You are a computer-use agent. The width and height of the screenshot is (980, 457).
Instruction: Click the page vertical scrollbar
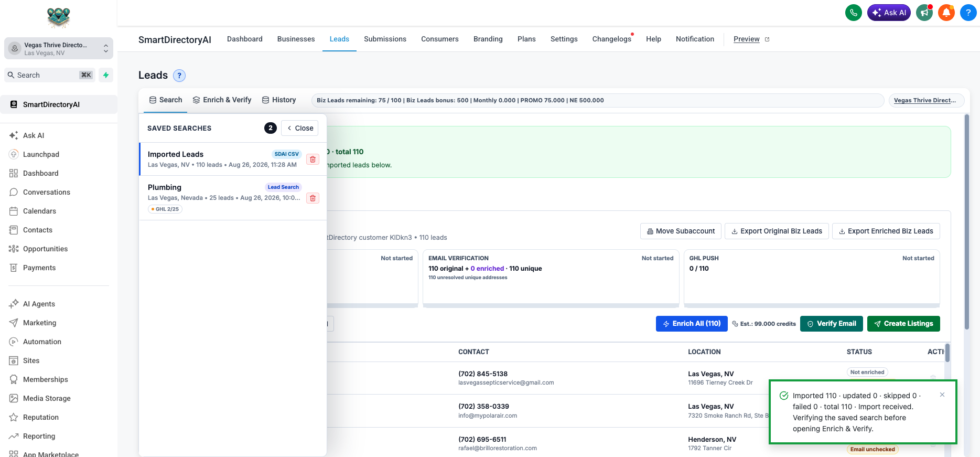967,222
